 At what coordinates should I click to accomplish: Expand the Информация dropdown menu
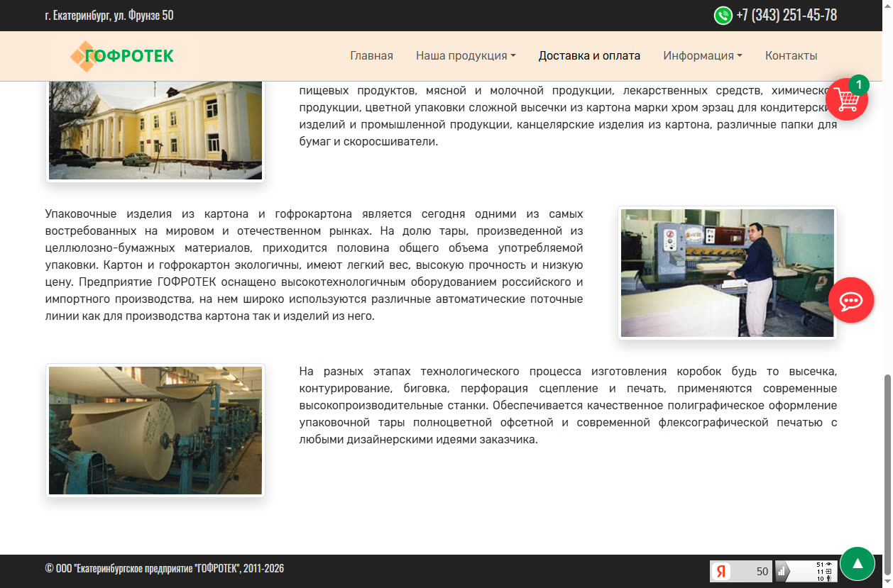[703, 55]
